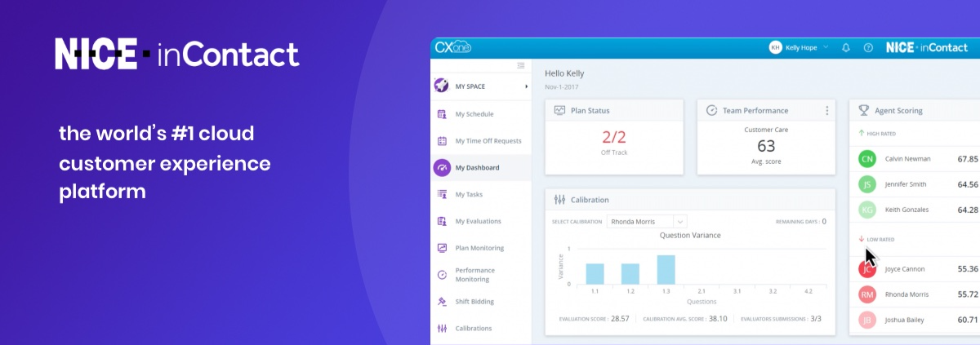Click the My Tasks list icon
This screenshot has width=980, height=345.
click(x=442, y=194)
